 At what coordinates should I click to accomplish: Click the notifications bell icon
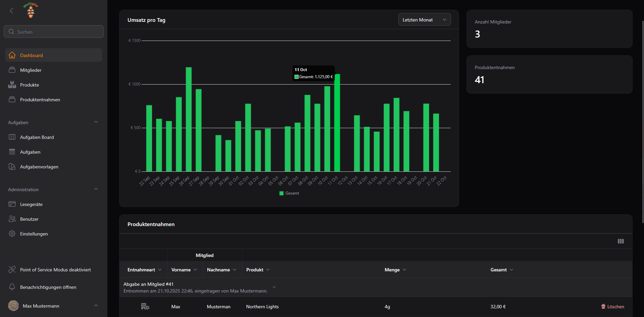tap(12, 287)
